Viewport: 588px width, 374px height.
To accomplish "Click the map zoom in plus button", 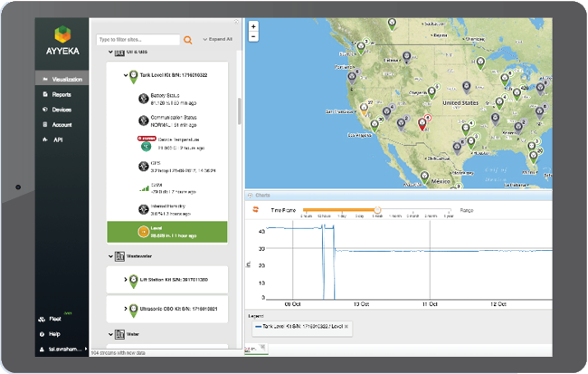I will click(253, 27).
